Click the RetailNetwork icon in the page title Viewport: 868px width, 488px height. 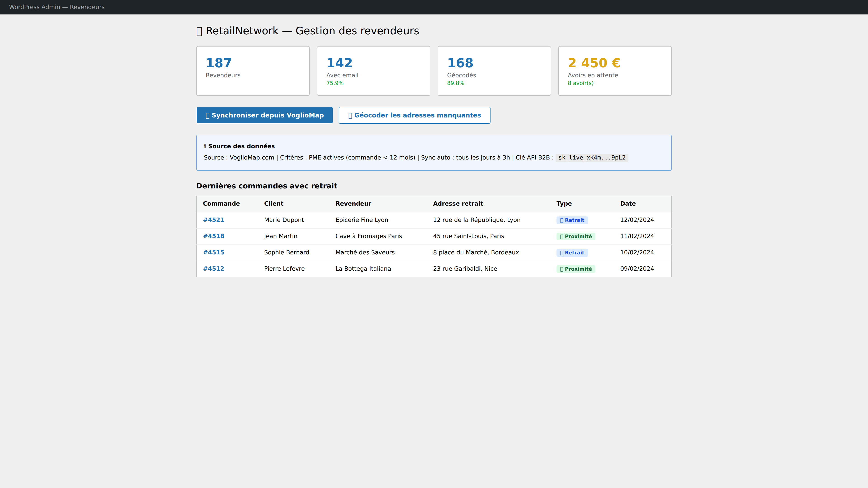point(199,30)
